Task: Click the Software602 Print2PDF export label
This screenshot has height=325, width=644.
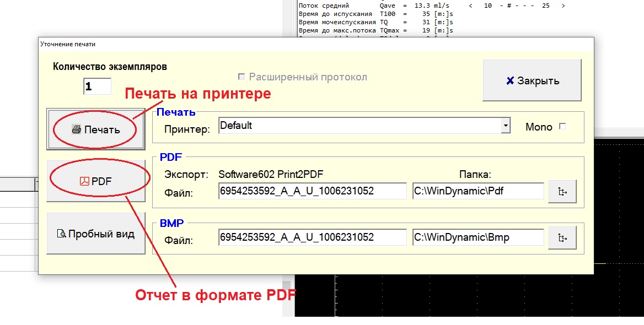Action: coord(271,175)
